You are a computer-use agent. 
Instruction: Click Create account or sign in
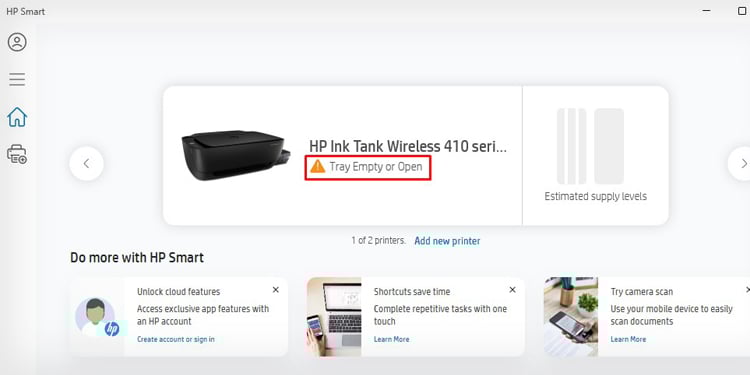[176, 339]
